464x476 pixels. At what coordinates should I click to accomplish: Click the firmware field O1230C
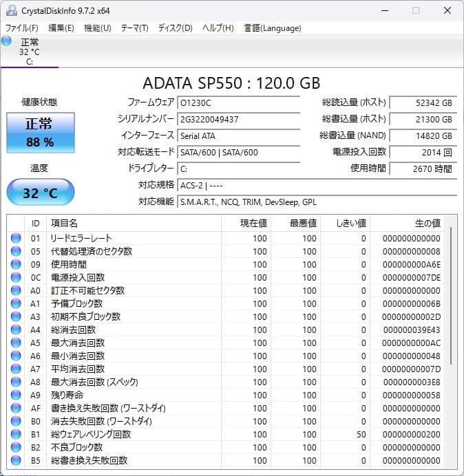pos(238,102)
